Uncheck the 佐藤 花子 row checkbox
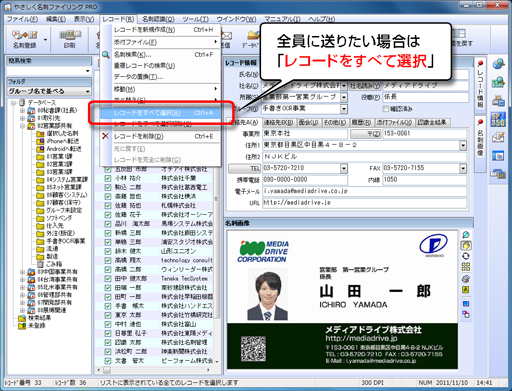 coord(108,215)
